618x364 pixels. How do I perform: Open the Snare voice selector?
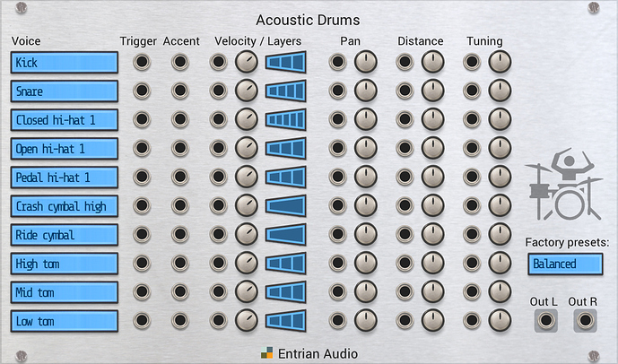(x=65, y=91)
